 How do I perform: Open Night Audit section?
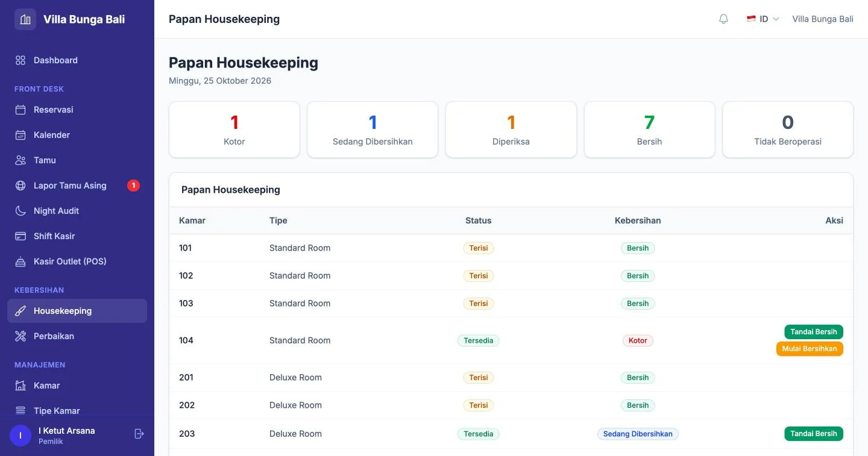[77, 211]
